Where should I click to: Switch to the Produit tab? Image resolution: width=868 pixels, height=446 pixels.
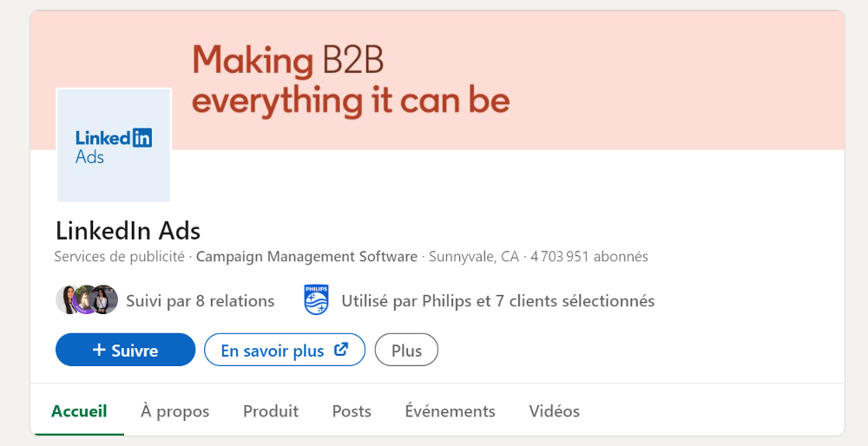pos(271,411)
